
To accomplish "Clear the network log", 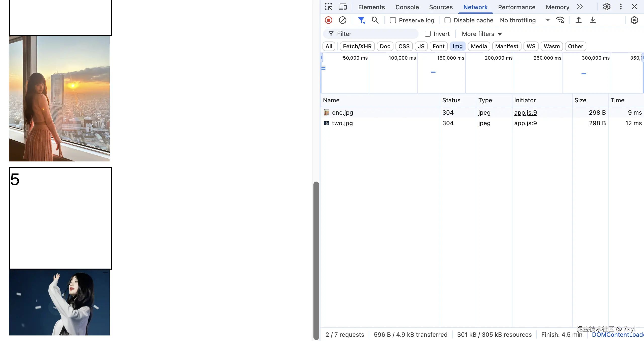I will coord(342,20).
